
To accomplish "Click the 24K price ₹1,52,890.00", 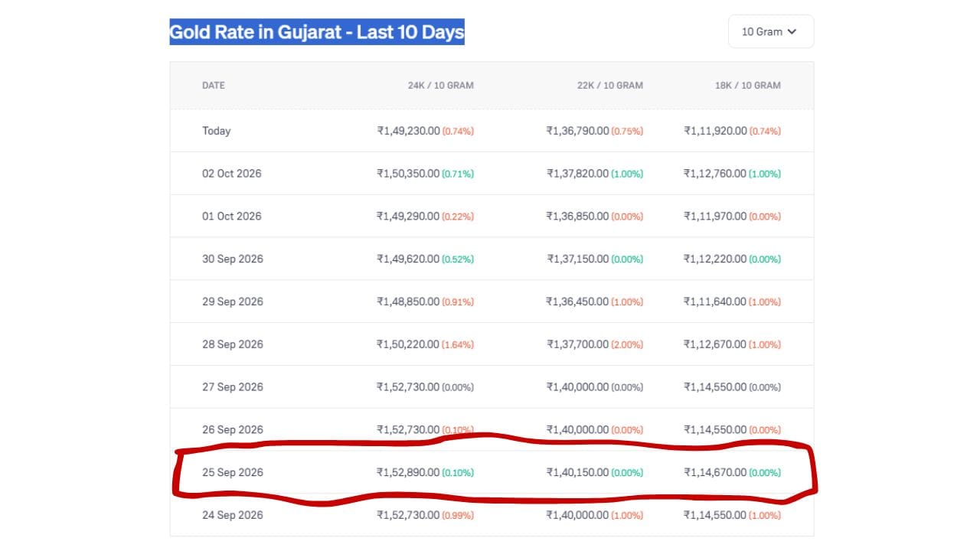I will click(408, 473).
